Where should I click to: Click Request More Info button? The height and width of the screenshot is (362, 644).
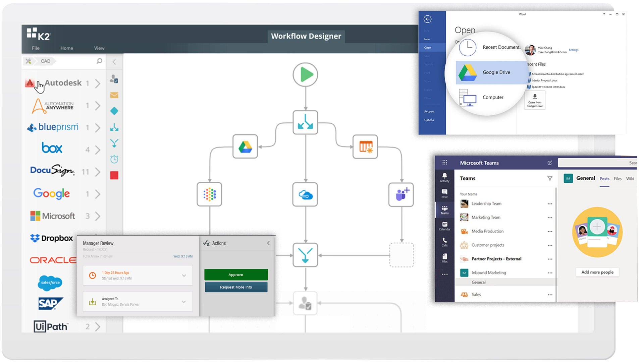click(236, 287)
